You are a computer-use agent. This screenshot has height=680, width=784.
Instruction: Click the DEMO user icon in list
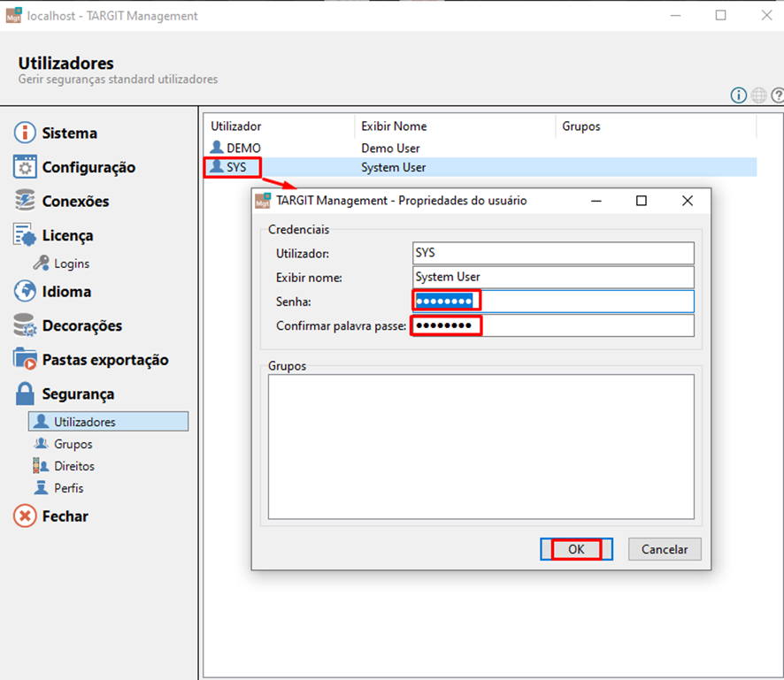(x=217, y=148)
